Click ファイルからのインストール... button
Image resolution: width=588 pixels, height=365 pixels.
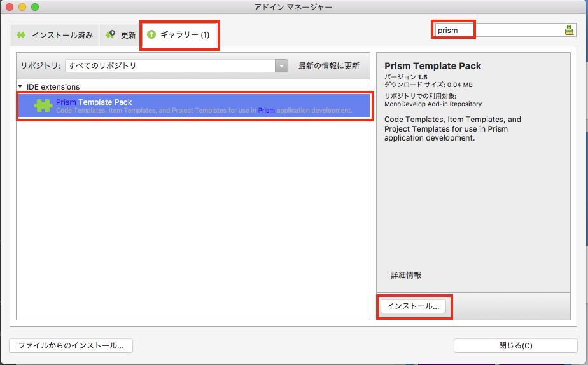coord(71,345)
